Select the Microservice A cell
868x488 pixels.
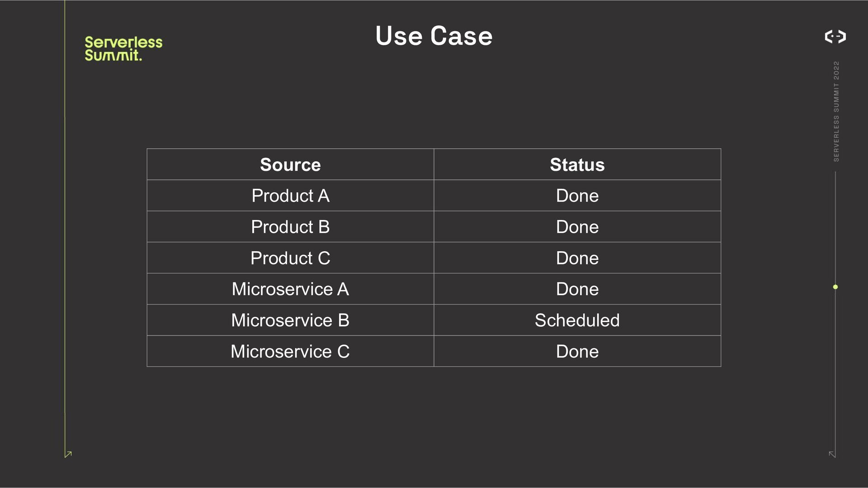290,289
